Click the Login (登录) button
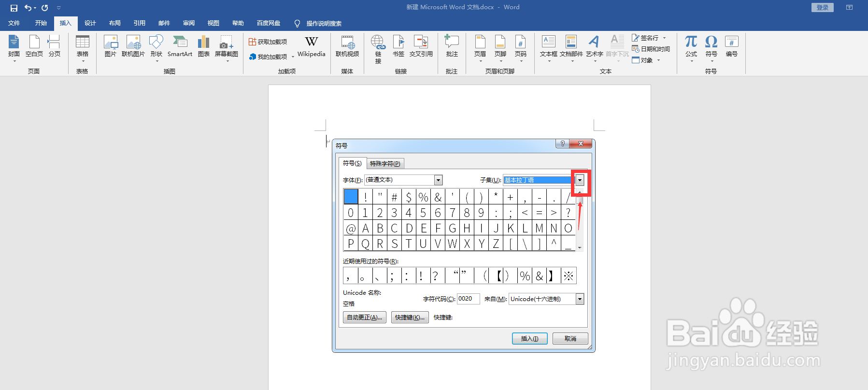The image size is (868, 390). pyautogui.click(x=823, y=7)
